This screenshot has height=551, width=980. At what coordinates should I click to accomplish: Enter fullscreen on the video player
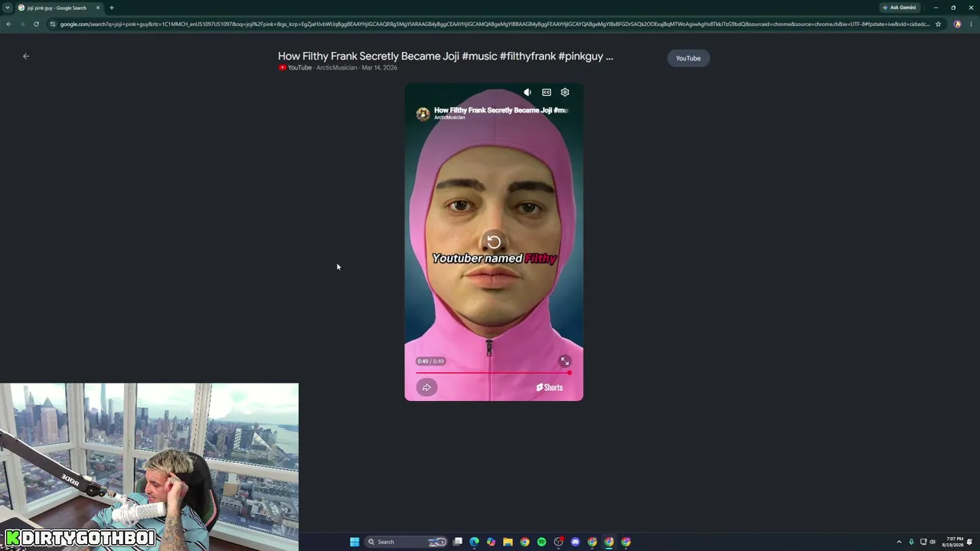[564, 361]
